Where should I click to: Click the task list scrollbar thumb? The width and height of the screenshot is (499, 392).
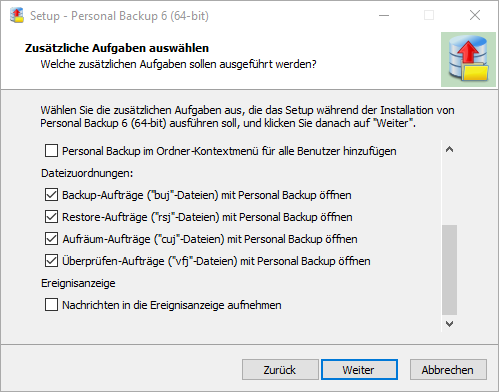pyautogui.click(x=449, y=270)
